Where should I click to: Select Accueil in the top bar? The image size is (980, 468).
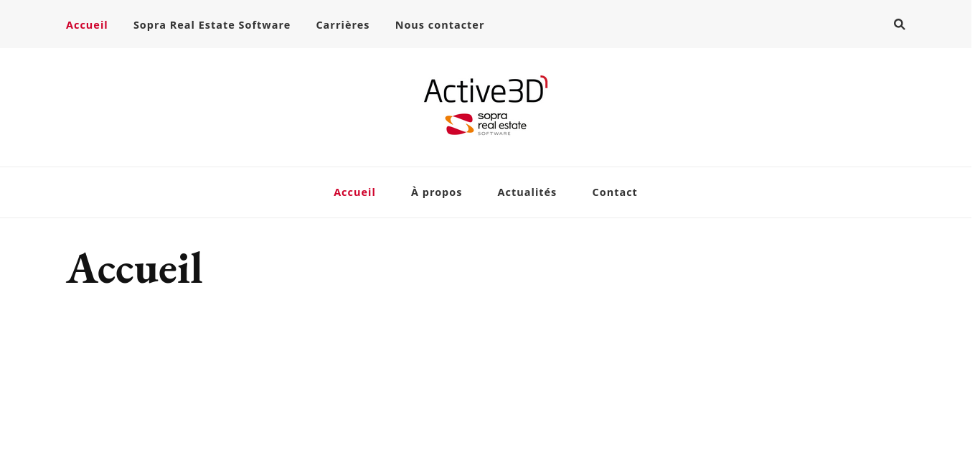tap(87, 25)
